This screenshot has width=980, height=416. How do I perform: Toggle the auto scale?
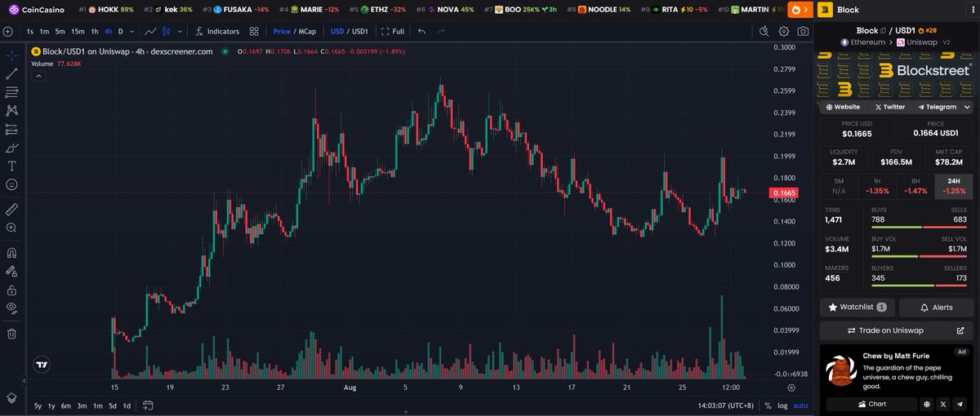click(x=800, y=405)
